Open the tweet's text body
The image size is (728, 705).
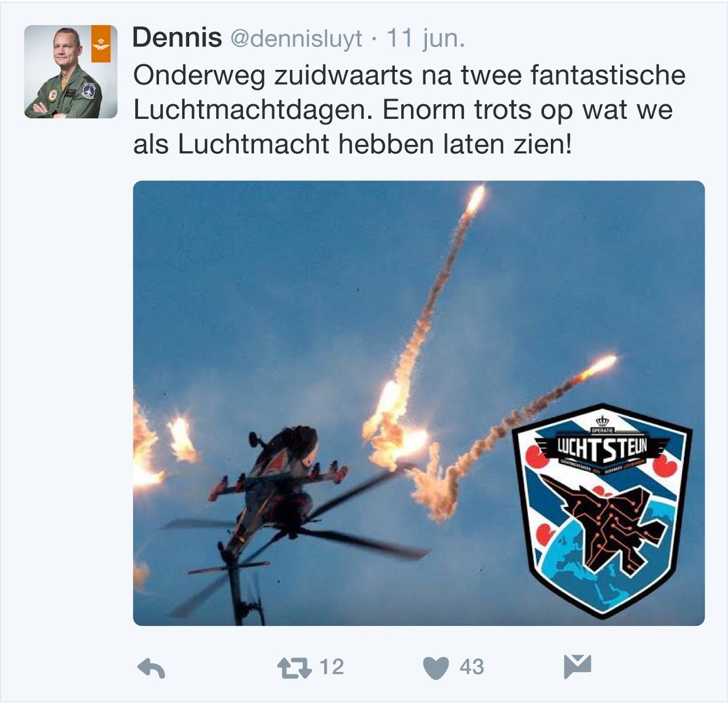409,109
